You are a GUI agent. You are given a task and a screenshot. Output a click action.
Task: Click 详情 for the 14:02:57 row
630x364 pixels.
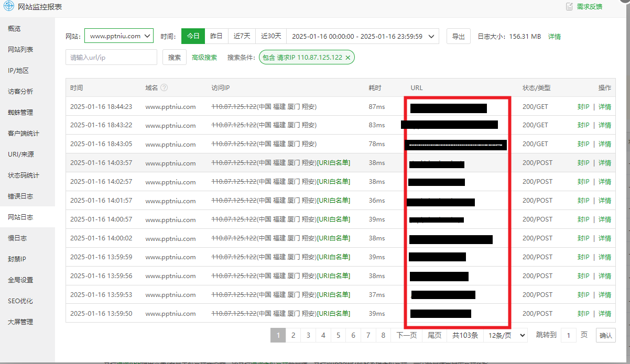(x=605, y=182)
